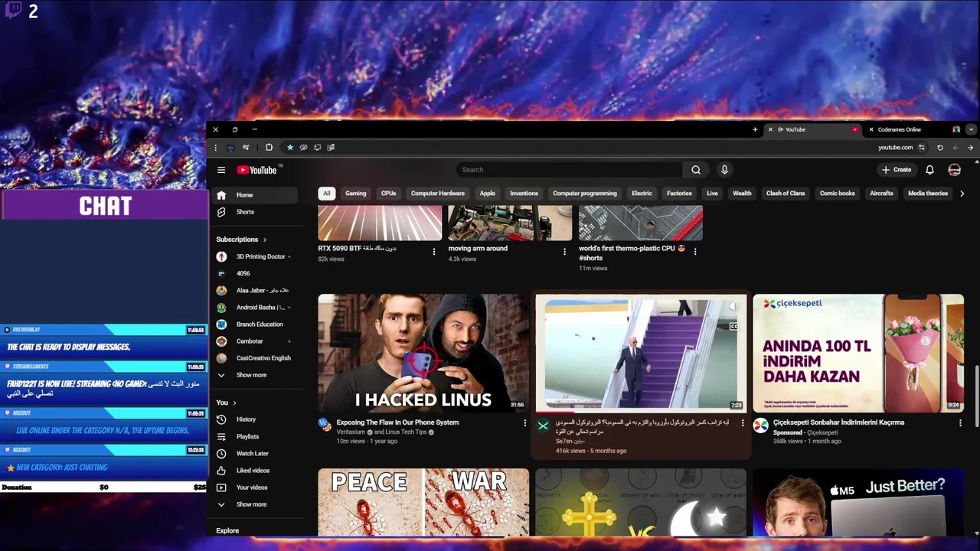Click the YouTube search input field
Screen dimensions: 980x551
coord(569,170)
